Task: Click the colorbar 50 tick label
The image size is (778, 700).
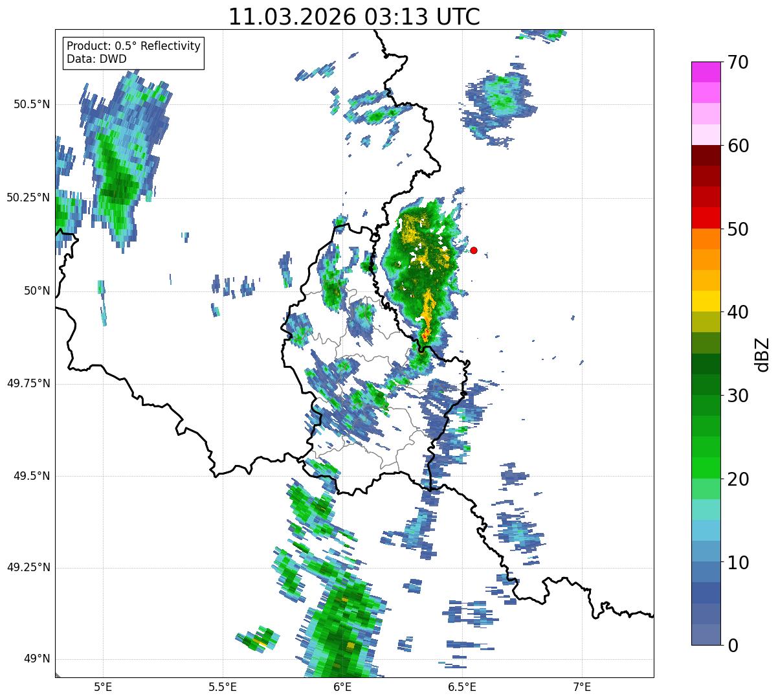Action: click(737, 229)
